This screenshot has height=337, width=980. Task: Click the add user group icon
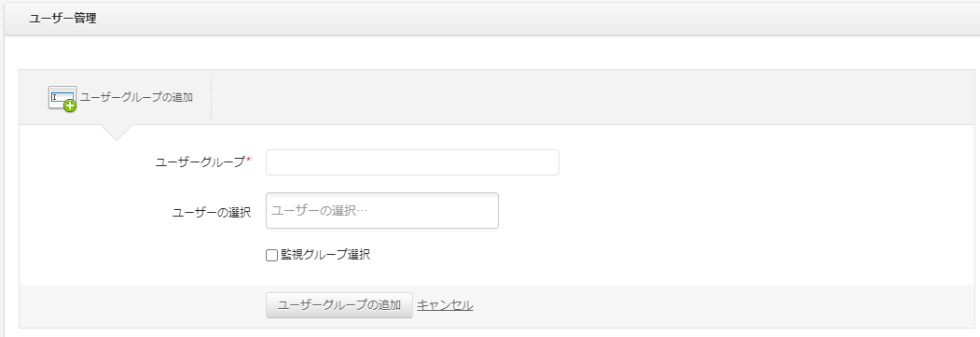62,98
